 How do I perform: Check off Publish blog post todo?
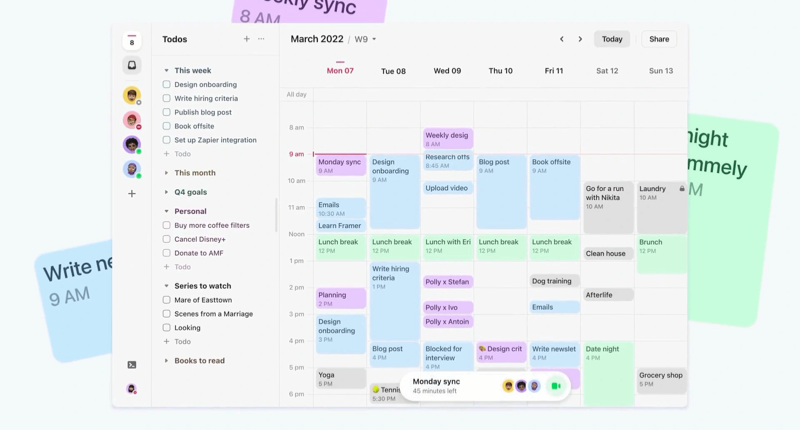click(166, 112)
